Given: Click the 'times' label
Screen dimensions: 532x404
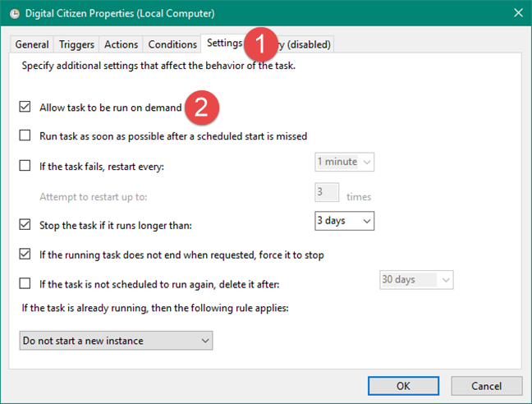Looking at the screenshot, I should click(x=359, y=197).
